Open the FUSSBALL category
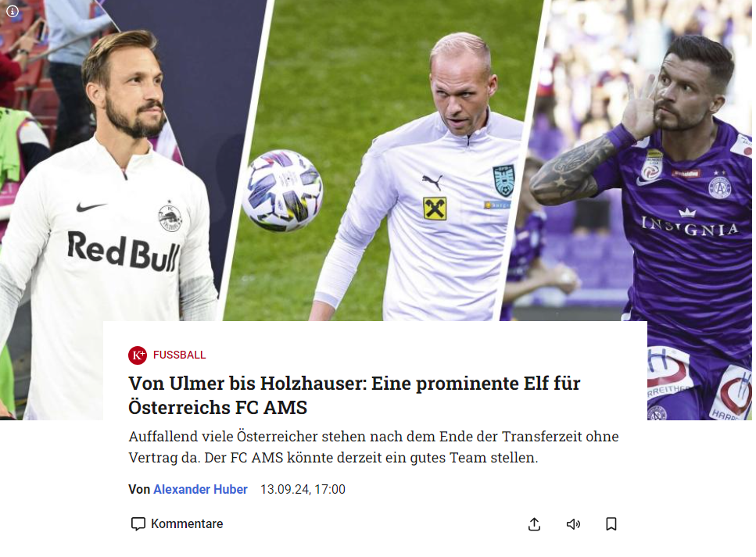 pos(179,355)
